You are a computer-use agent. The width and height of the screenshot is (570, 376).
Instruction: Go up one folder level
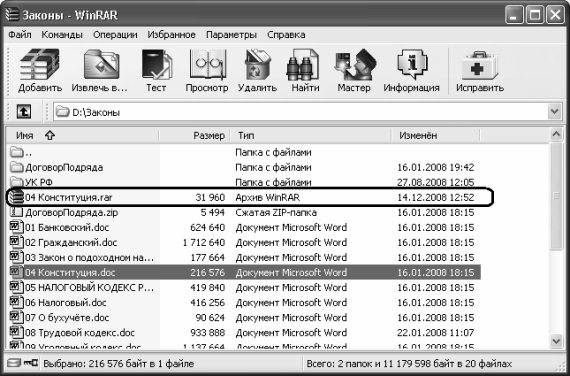24,112
